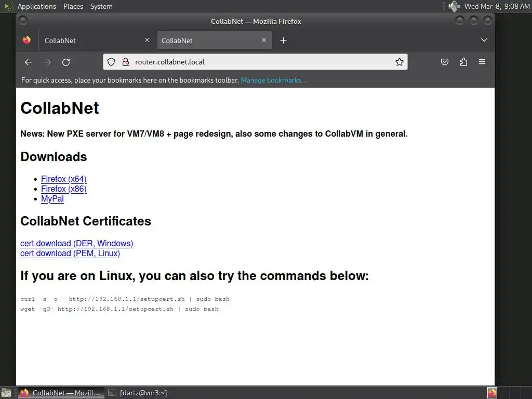Download the DER Windows certificate

[x=77, y=243]
